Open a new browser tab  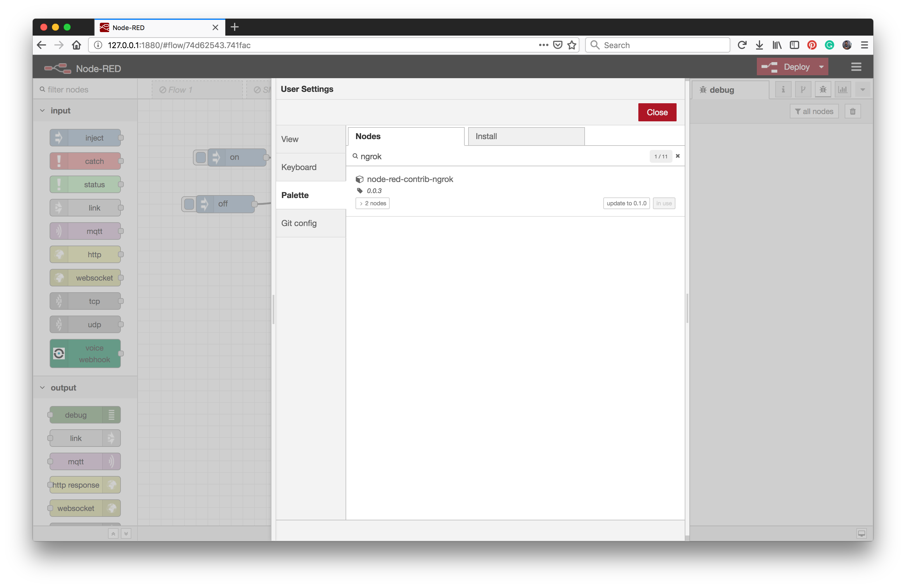tap(234, 27)
